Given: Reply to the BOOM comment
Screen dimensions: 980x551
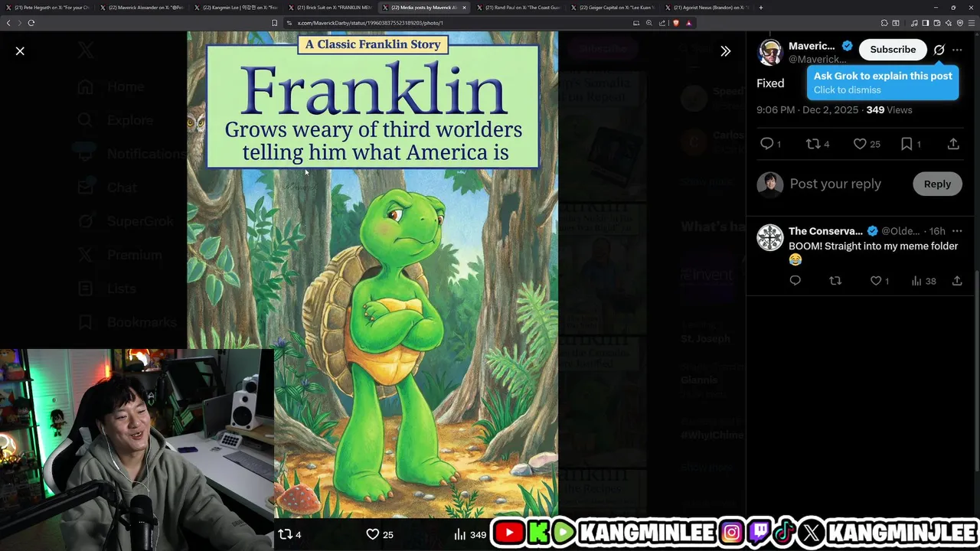Looking at the screenshot, I should pyautogui.click(x=795, y=281).
